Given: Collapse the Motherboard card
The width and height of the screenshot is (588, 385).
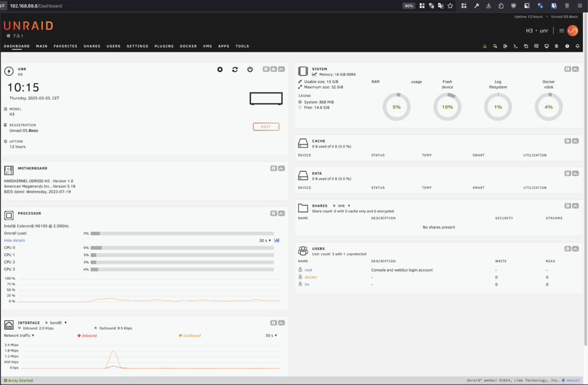Looking at the screenshot, I should click(281, 168).
